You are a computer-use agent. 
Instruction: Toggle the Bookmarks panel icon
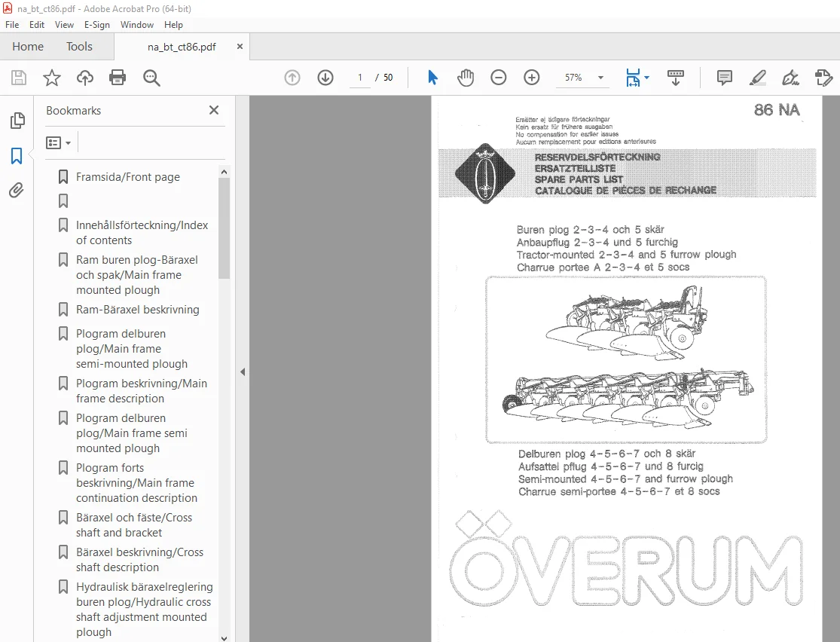tap(17, 156)
